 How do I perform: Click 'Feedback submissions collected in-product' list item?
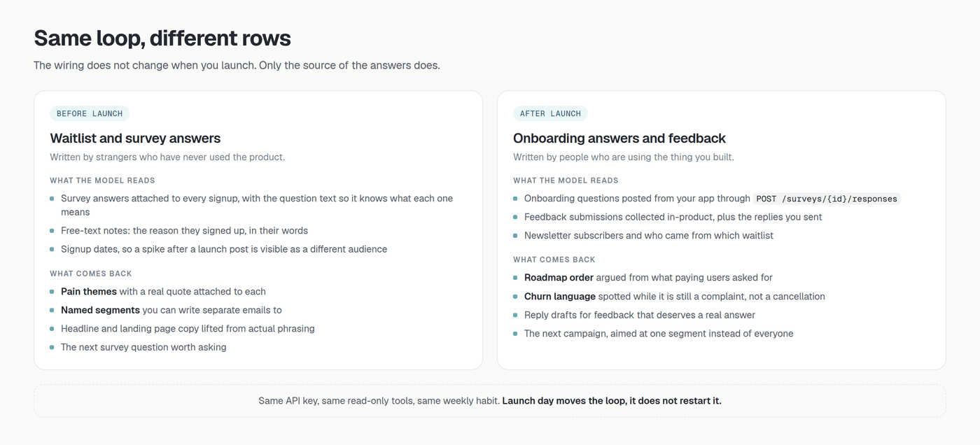click(x=673, y=217)
